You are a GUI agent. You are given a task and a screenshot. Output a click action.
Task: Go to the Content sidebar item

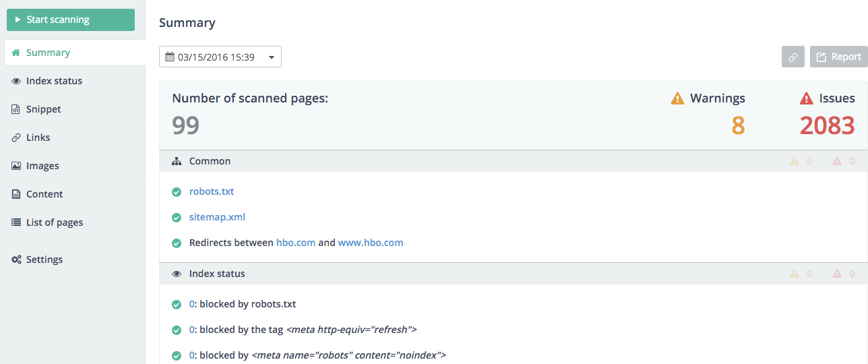(44, 194)
